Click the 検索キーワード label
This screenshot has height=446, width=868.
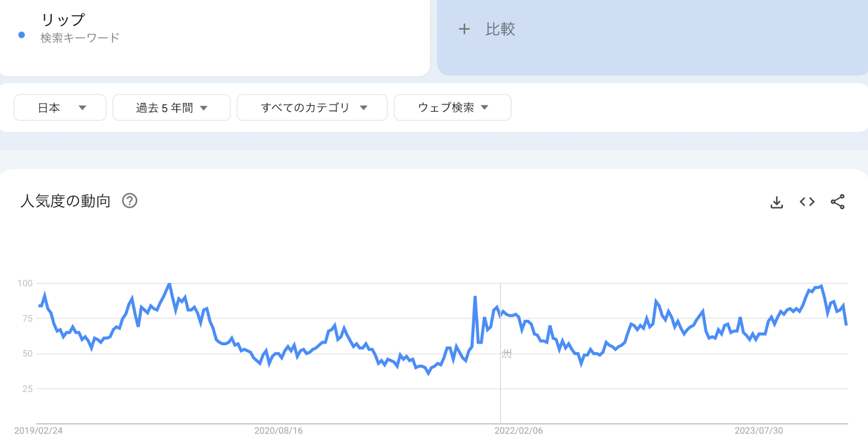[x=80, y=38]
